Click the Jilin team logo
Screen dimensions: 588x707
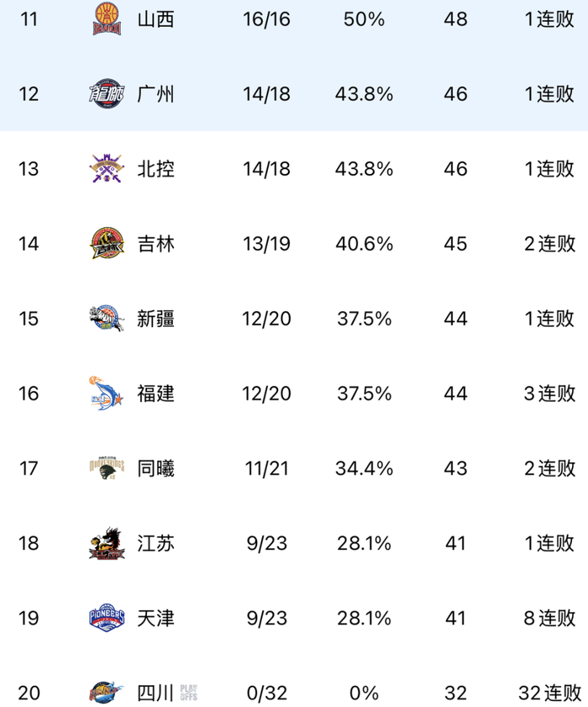[x=107, y=244]
